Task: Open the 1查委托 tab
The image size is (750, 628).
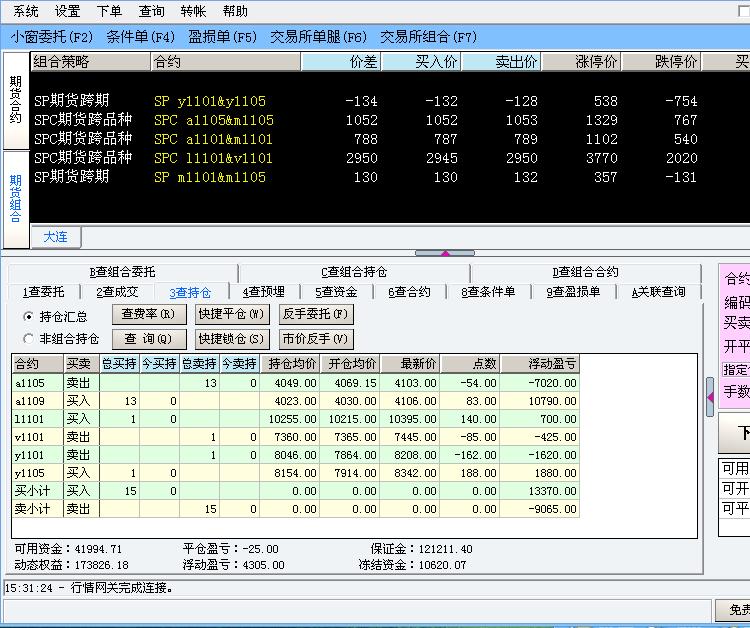Action: click(x=44, y=292)
